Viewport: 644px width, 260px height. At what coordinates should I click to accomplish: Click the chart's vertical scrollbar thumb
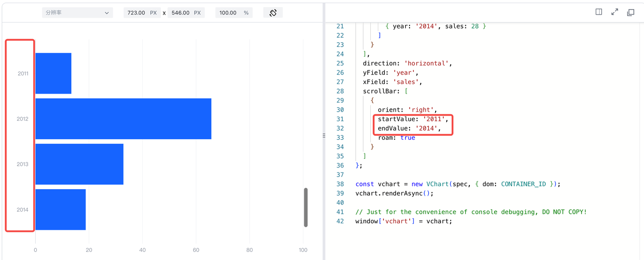pyautogui.click(x=305, y=207)
